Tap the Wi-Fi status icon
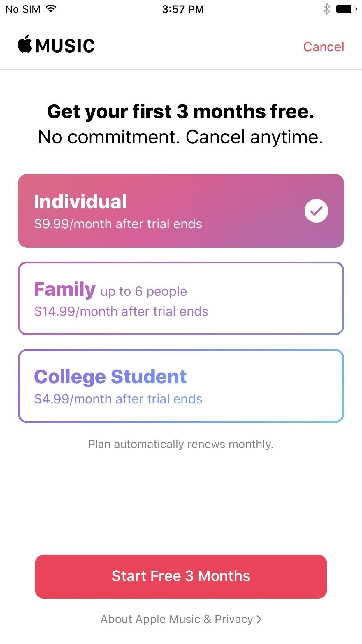This screenshot has width=362, height=644. (51, 9)
